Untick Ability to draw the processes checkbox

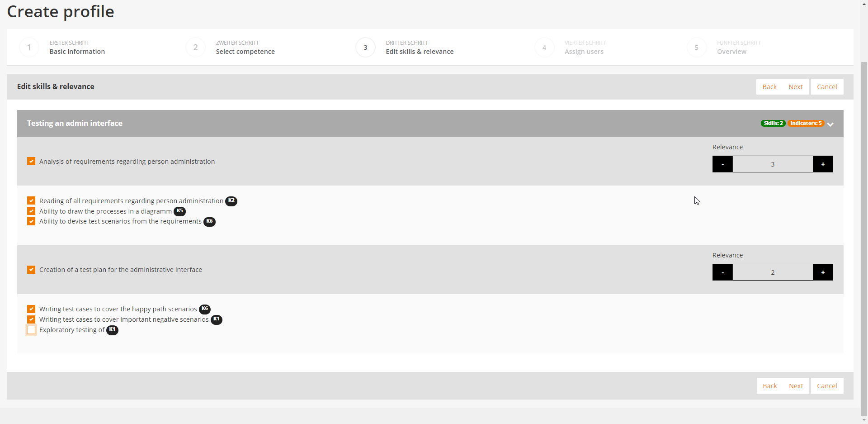pos(31,211)
